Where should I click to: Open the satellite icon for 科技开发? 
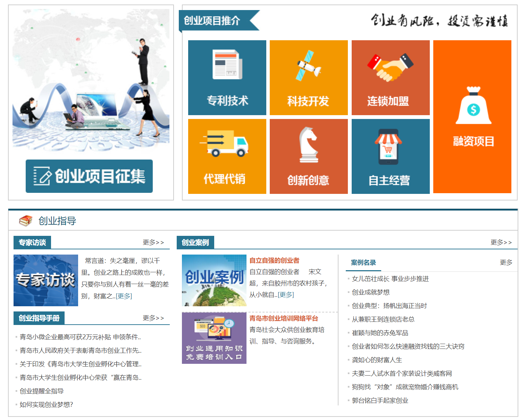308,66
